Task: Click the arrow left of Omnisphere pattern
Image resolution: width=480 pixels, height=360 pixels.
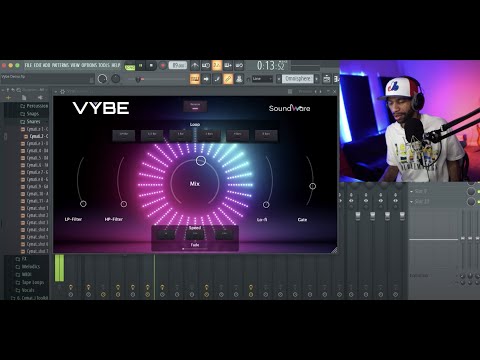Action: (x=279, y=79)
